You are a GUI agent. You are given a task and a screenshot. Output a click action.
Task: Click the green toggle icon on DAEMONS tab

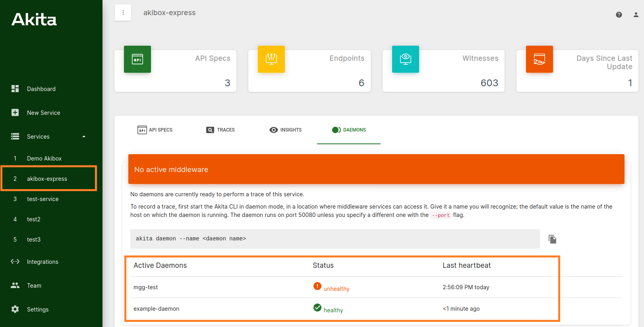click(337, 130)
